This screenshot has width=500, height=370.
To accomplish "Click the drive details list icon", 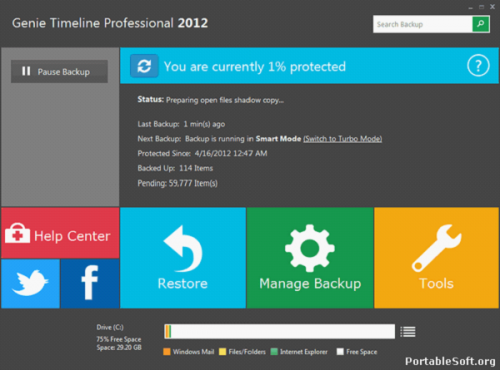I will tap(408, 332).
